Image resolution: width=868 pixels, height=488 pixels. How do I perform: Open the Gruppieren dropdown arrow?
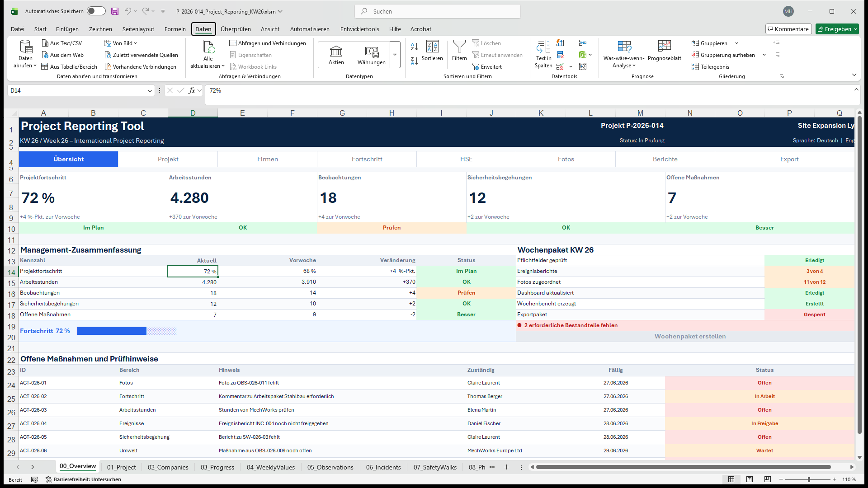737,43
